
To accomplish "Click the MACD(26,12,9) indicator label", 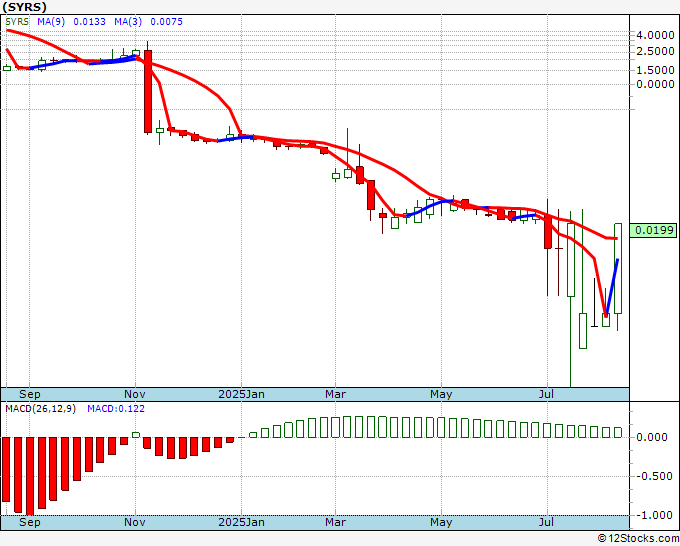I will 40,409.
